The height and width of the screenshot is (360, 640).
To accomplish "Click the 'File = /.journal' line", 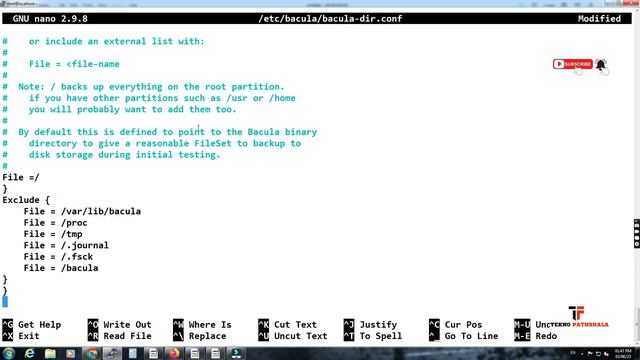I will pyautogui.click(x=66, y=245).
